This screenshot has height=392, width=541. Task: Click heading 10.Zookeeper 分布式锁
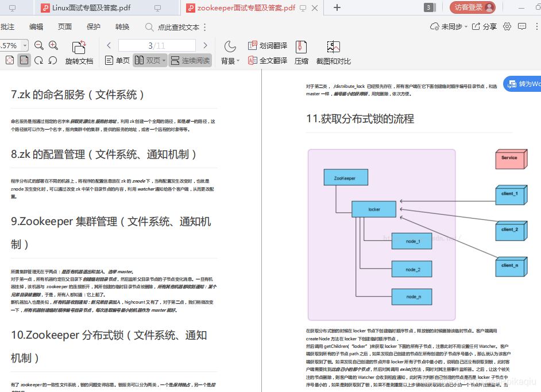click(109, 346)
